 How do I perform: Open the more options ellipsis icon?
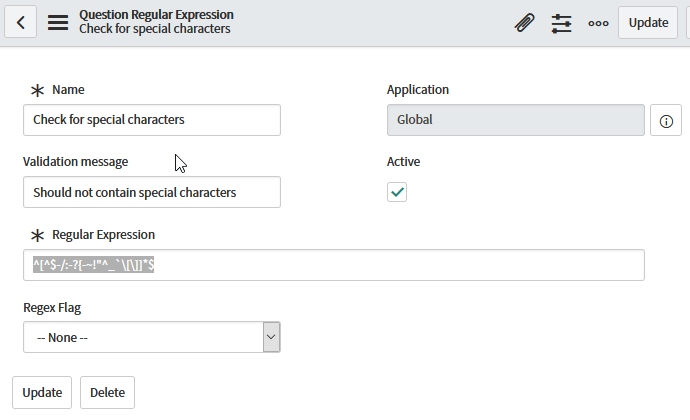(x=598, y=23)
